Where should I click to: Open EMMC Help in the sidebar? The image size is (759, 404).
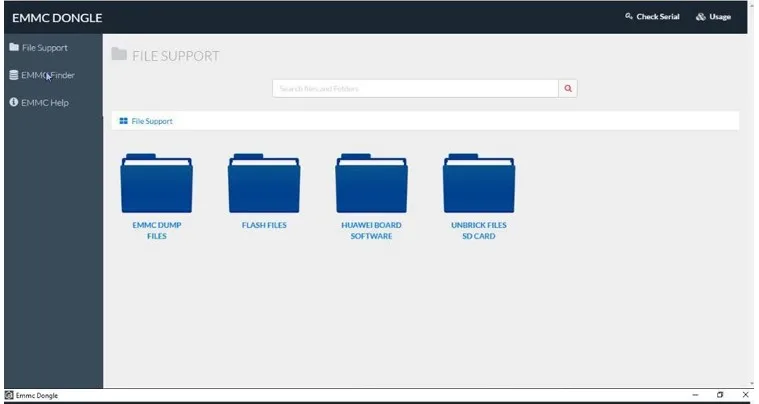click(45, 103)
